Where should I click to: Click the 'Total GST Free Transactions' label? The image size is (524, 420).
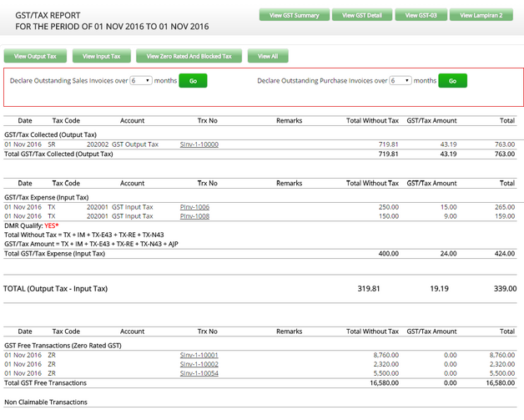45,383
